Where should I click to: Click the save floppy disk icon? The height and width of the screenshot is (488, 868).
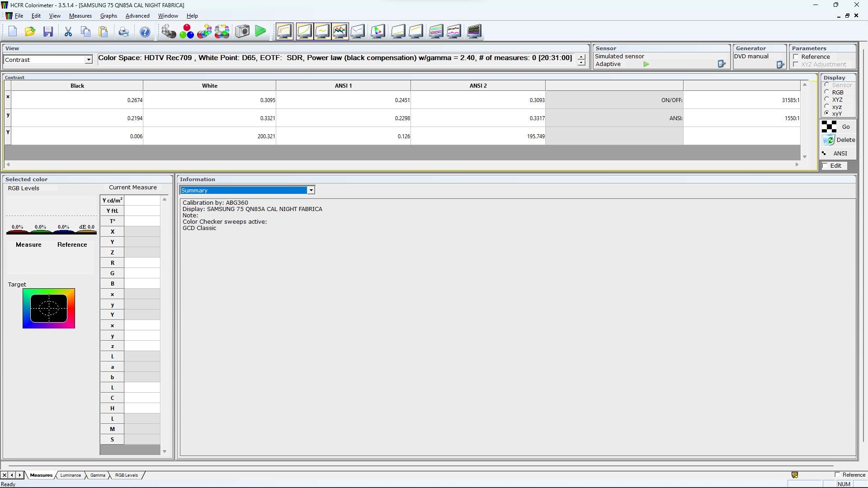click(48, 32)
